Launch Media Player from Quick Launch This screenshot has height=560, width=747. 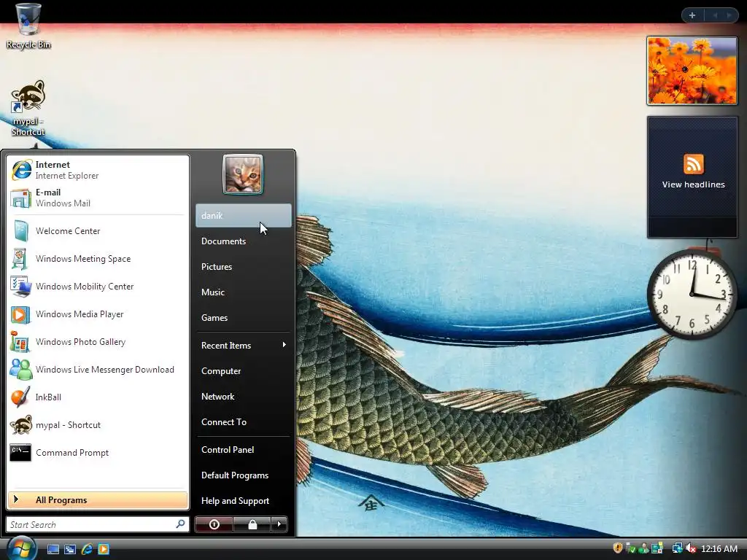coord(104,550)
